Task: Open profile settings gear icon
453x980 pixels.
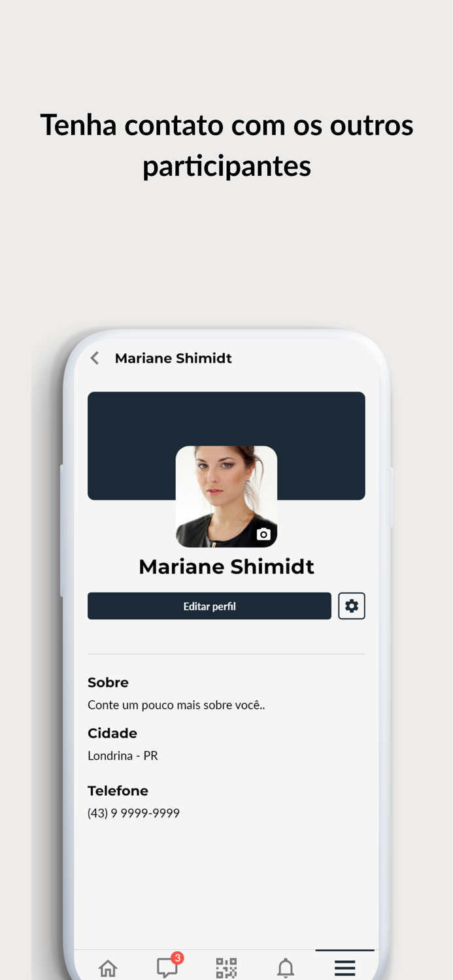Action: click(352, 606)
